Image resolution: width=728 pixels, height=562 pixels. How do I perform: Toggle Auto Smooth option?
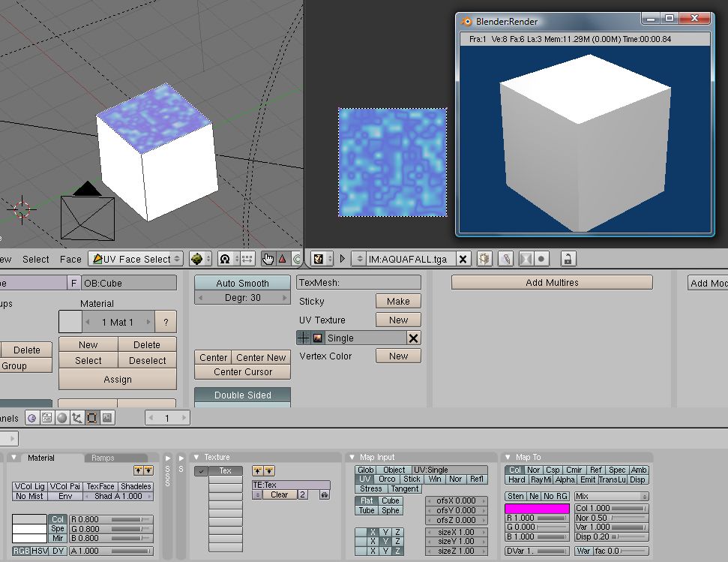coord(242,283)
